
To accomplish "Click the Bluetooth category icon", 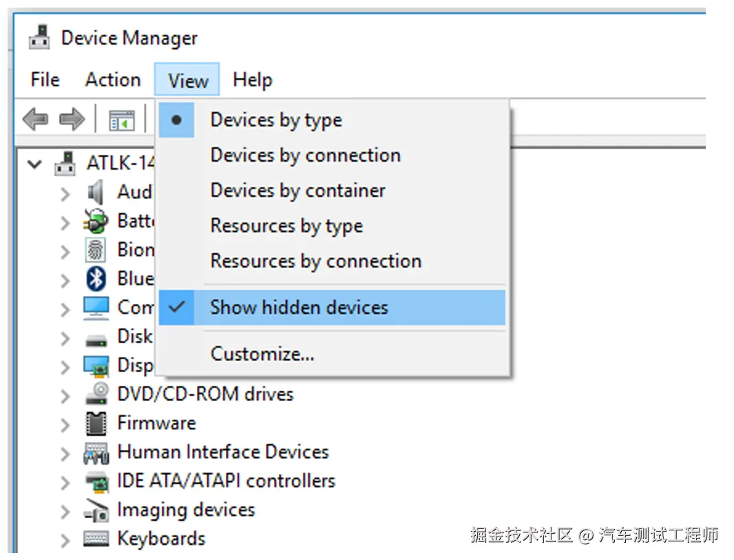I will tap(96, 279).
